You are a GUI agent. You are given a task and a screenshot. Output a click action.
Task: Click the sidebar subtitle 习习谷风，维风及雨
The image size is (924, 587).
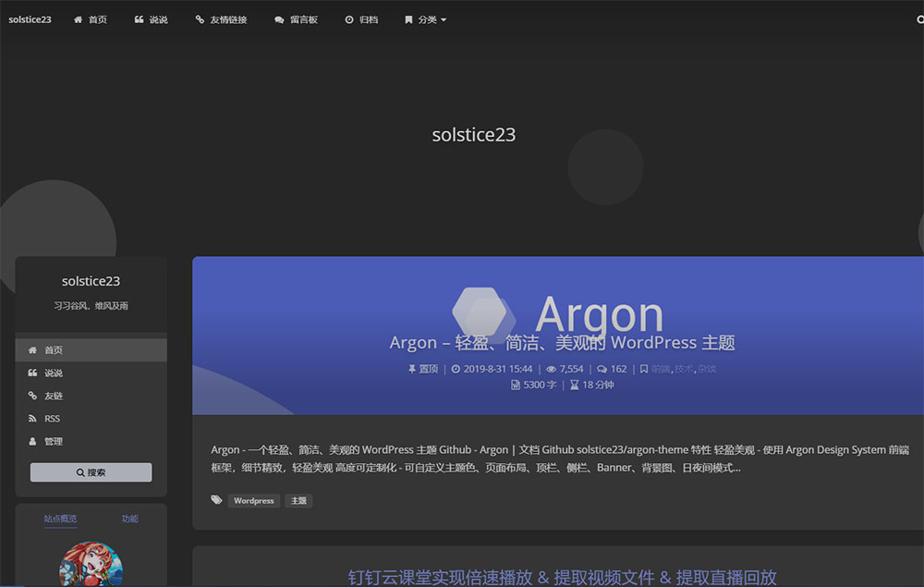point(91,305)
